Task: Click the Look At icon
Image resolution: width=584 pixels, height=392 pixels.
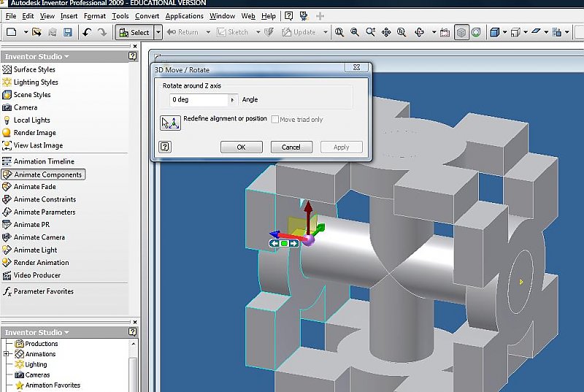Action: tap(445, 32)
